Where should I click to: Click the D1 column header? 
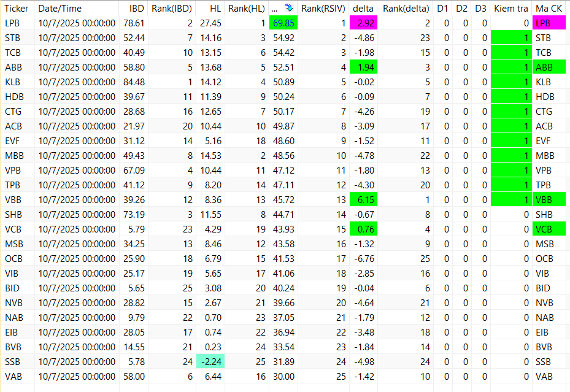tap(443, 9)
